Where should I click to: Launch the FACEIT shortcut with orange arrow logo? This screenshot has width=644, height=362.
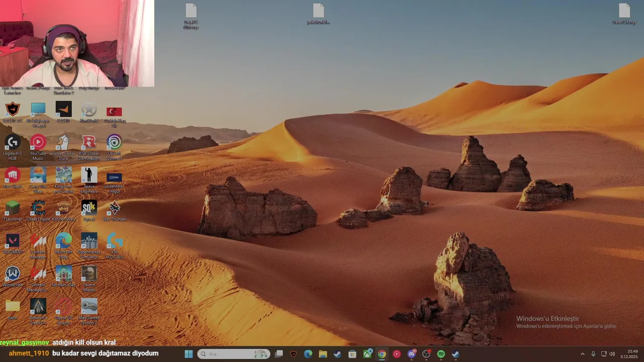tap(63, 113)
